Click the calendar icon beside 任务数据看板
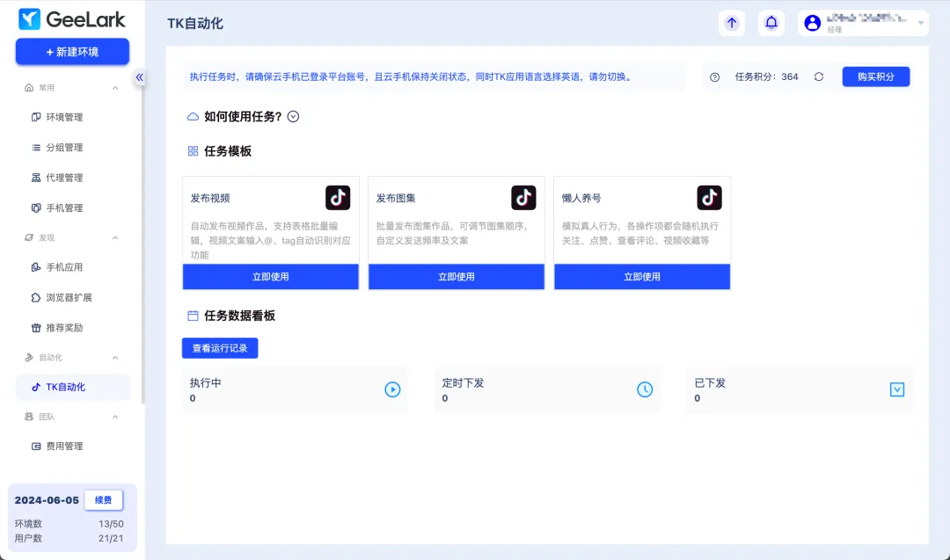The height and width of the screenshot is (560, 950). tap(193, 316)
